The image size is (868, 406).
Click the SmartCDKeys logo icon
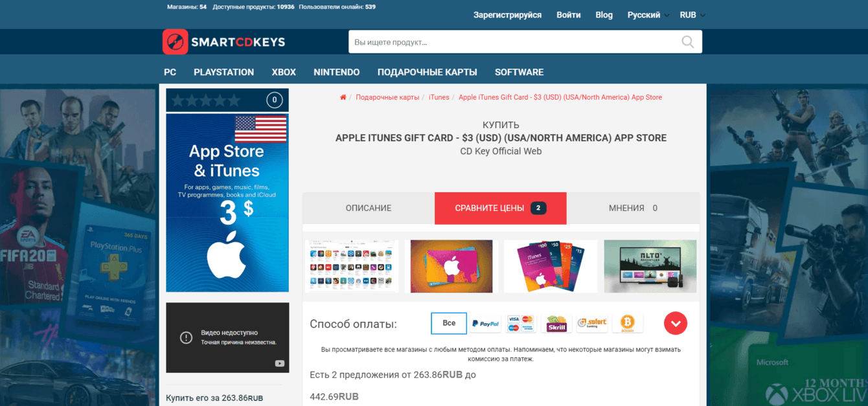[x=175, y=42]
